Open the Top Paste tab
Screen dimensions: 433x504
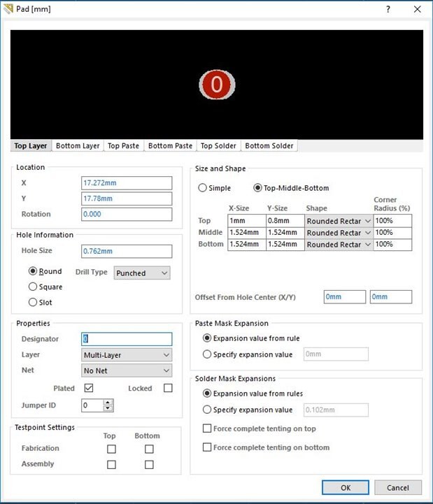(x=123, y=146)
